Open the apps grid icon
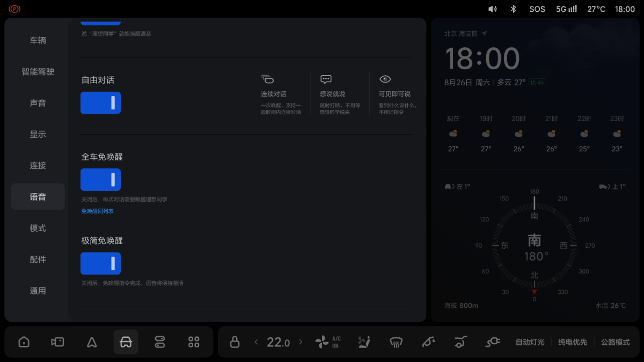The width and height of the screenshot is (644, 362). tap(194, 342)
